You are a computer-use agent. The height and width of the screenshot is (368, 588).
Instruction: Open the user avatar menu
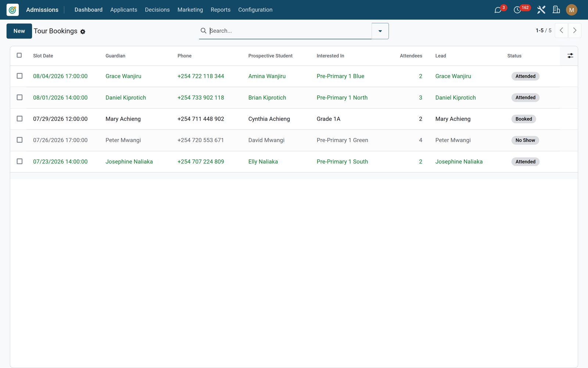[571, 10]
